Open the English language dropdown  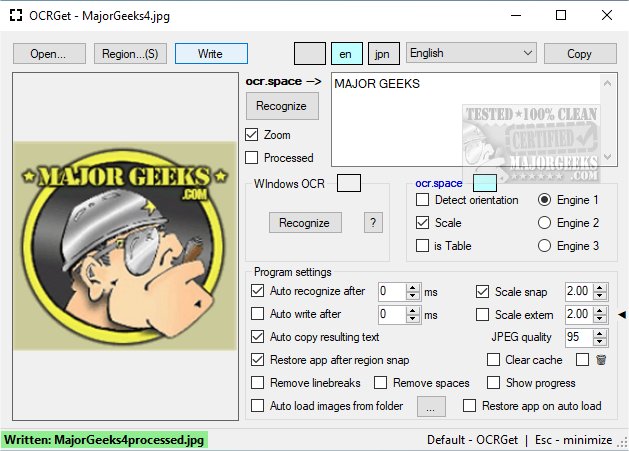(x=471, y=53)
